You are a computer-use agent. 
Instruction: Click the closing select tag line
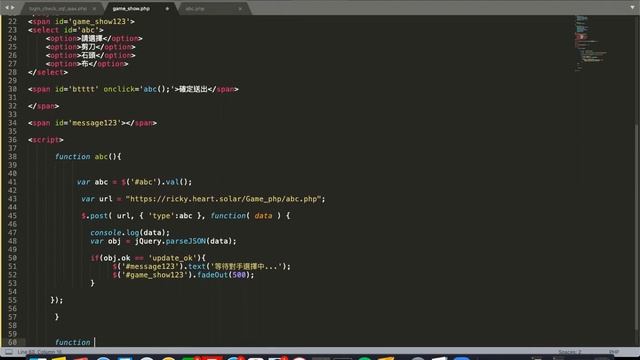pyautogui.click(x=48, y=72)
